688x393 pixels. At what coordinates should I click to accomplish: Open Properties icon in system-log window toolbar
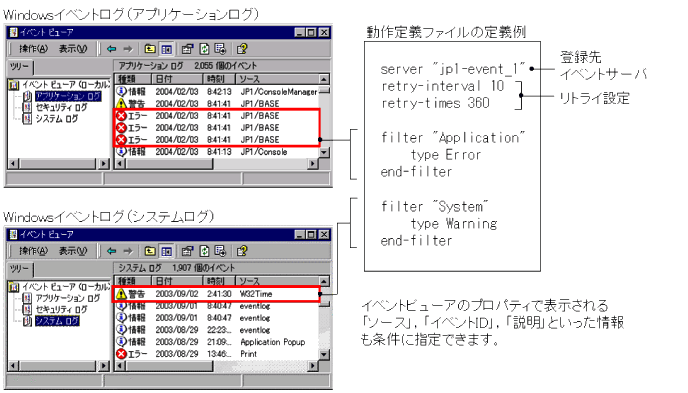click(187, 251)
